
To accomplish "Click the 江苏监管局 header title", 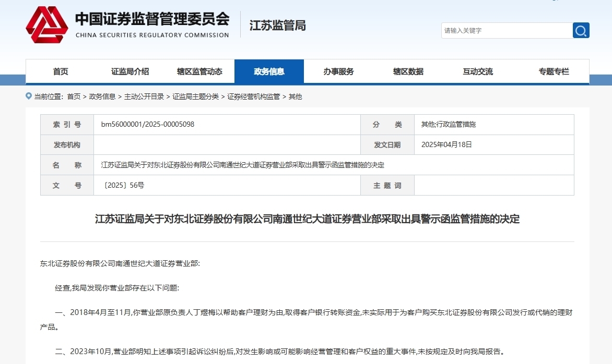I will [x=277, y=26].
